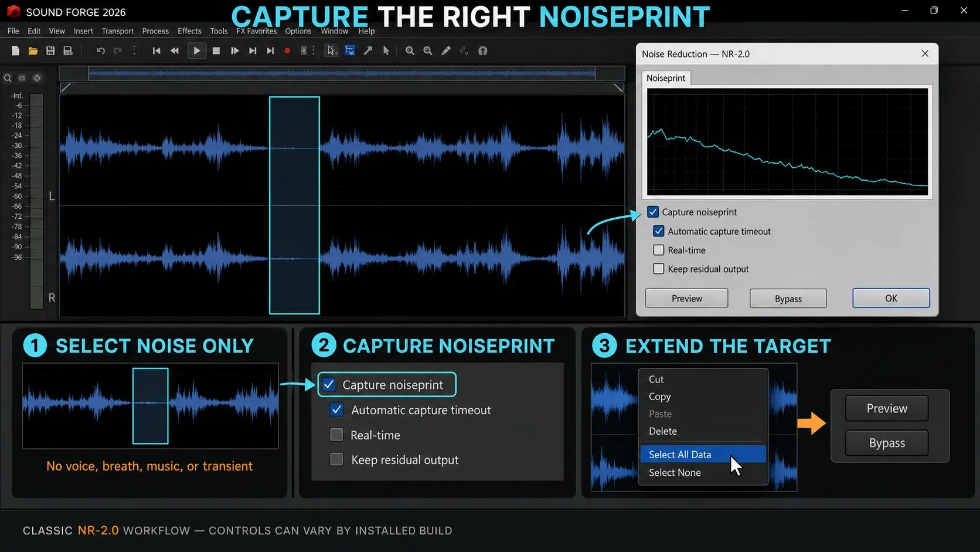The image size is (980, 552).
Task: Pick the Envelope tool icon
Action: 368,51
